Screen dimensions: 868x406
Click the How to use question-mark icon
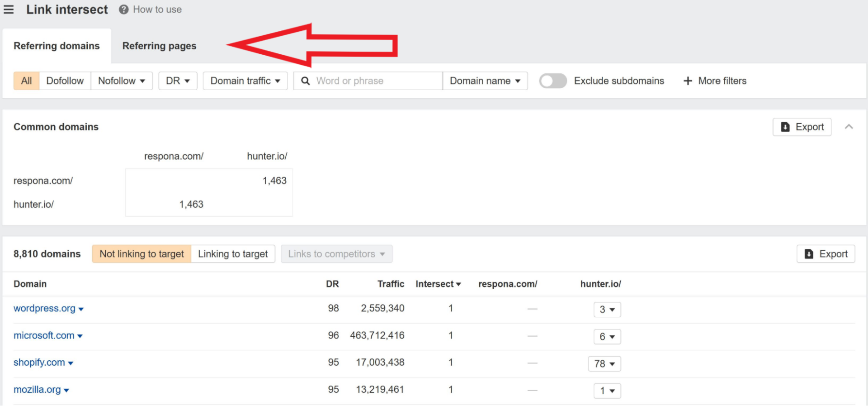pos(123,10)
